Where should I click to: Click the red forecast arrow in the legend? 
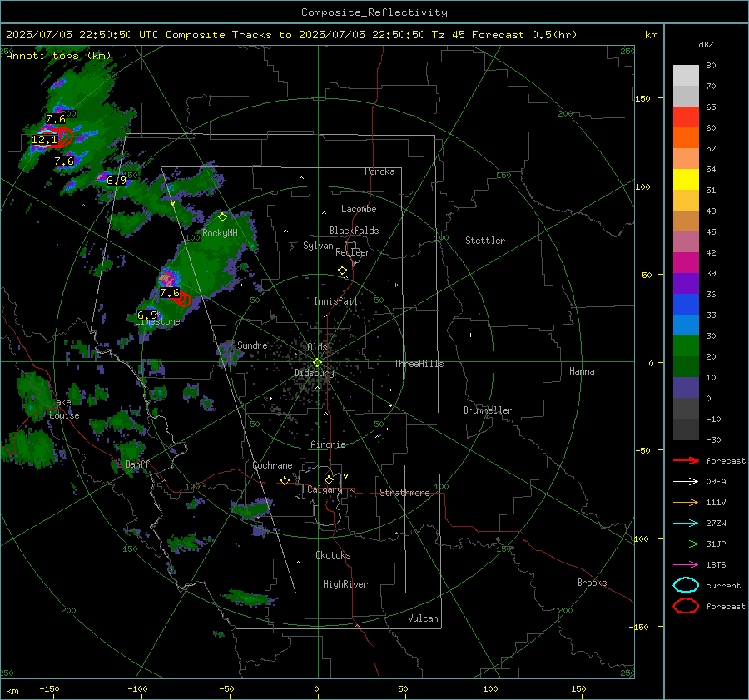[686, 460]
